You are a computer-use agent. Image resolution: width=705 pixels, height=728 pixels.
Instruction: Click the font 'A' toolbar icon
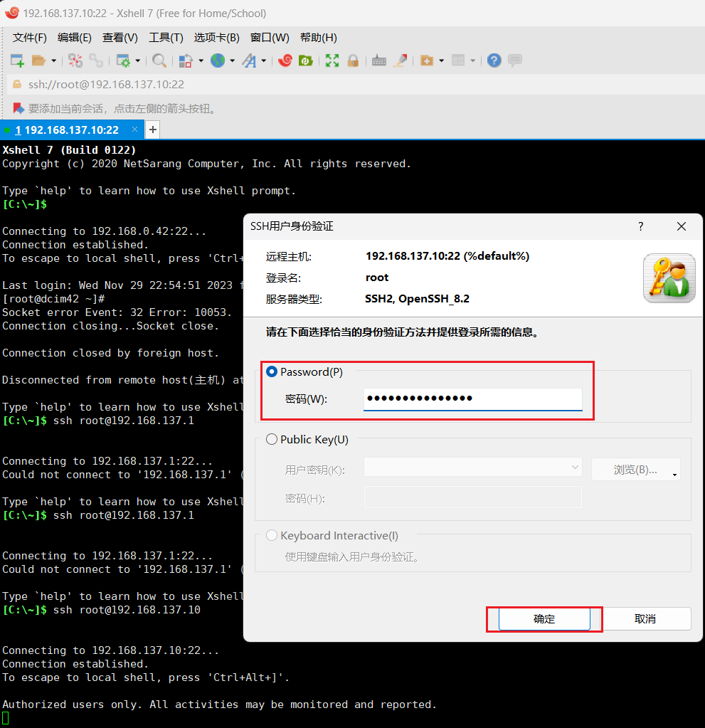click(x=249, y=60)
